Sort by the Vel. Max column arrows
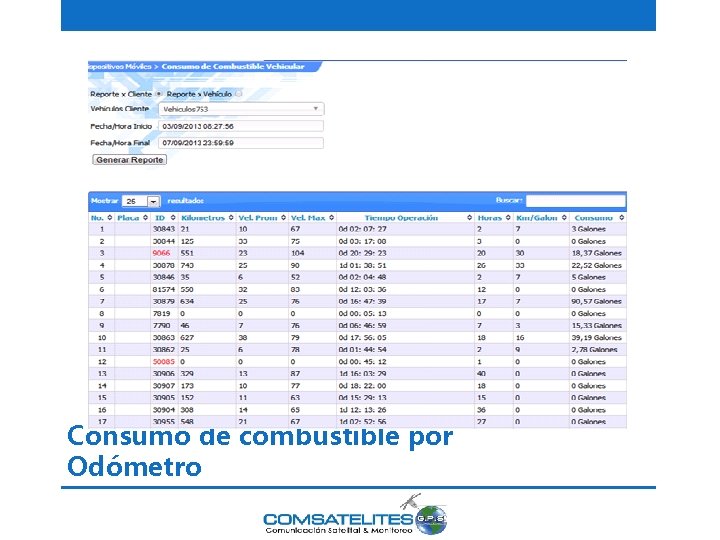 (x=332, y=218)
